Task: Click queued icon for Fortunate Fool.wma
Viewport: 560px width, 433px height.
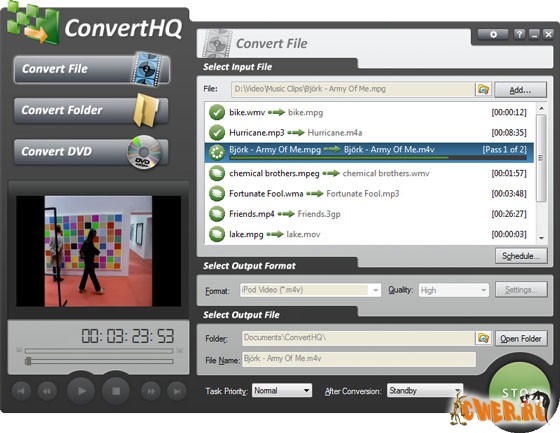Action: tap(216, 194)
